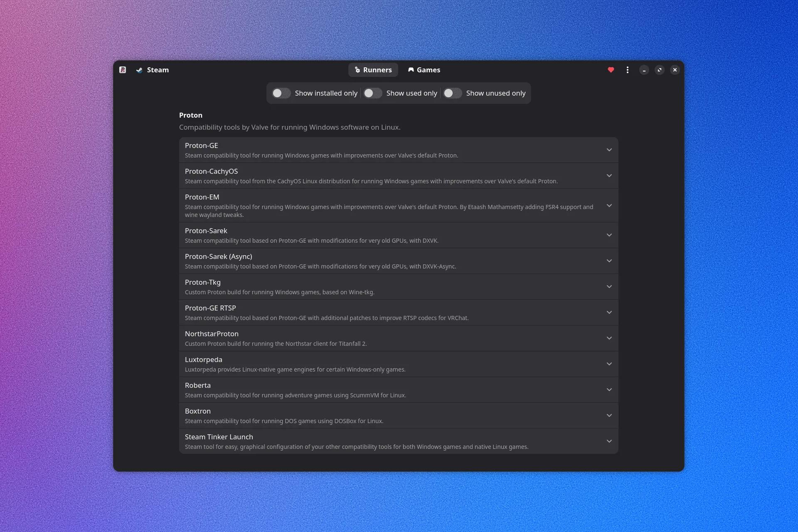Click the Proton-EM FSR4 description text
This screenshot has height=532, width=798.
click(389, 211)
